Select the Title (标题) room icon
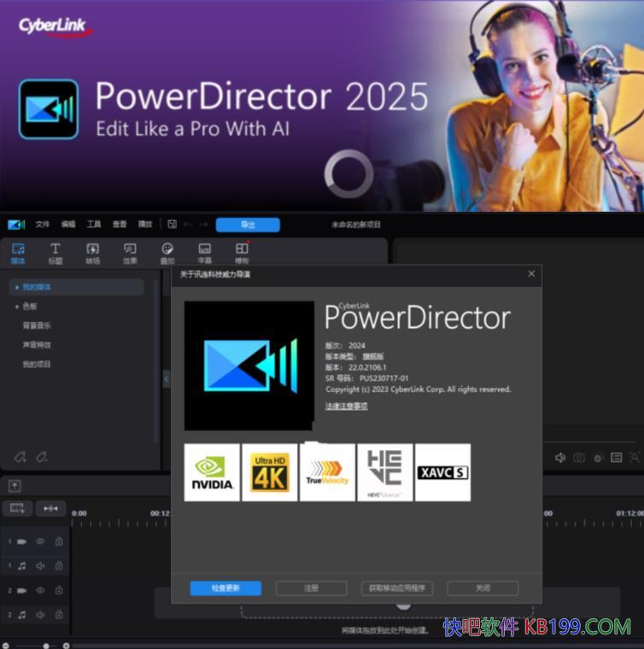 (x=56, y=252)
